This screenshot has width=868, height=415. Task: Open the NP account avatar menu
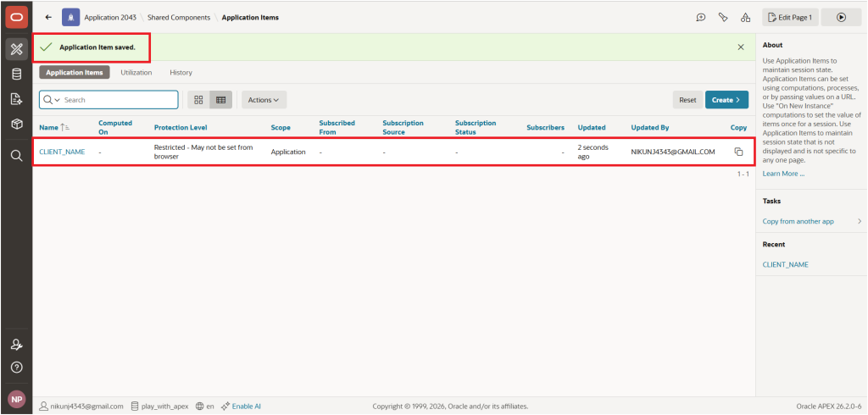pos(16,399)
